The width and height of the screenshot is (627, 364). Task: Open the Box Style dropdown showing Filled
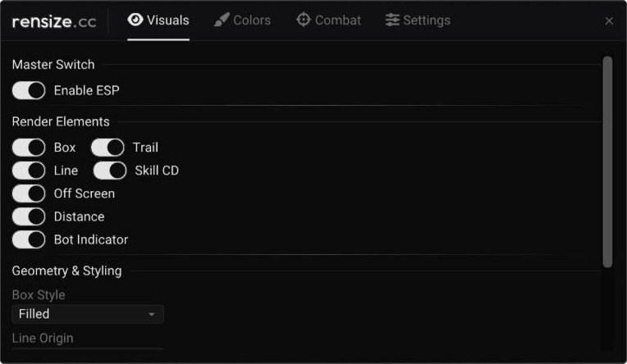[88, 314]
